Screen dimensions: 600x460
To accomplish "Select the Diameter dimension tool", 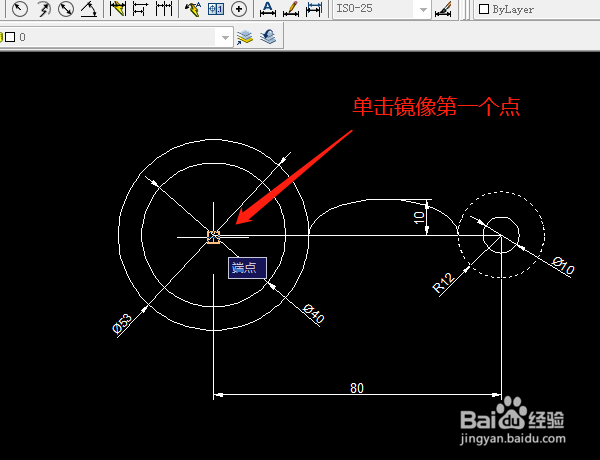I will tap(66, 9).
